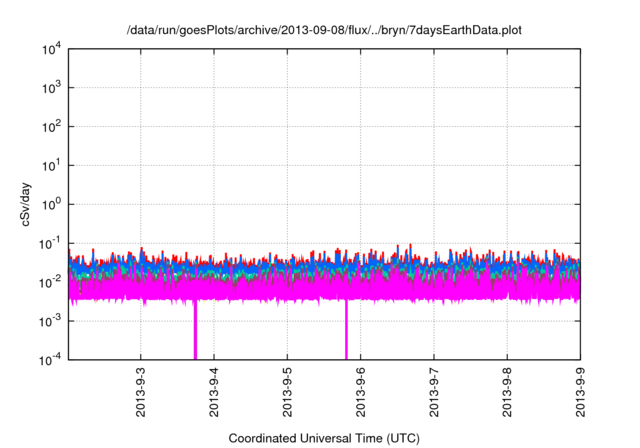Click the 2013-9-8 date label
The image size is (640, 448).
(507, 392)
